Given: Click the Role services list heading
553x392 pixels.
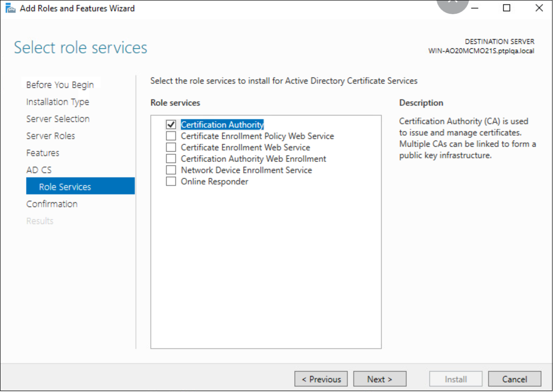Looking at the screenshot, I should (x=176, y=103).
